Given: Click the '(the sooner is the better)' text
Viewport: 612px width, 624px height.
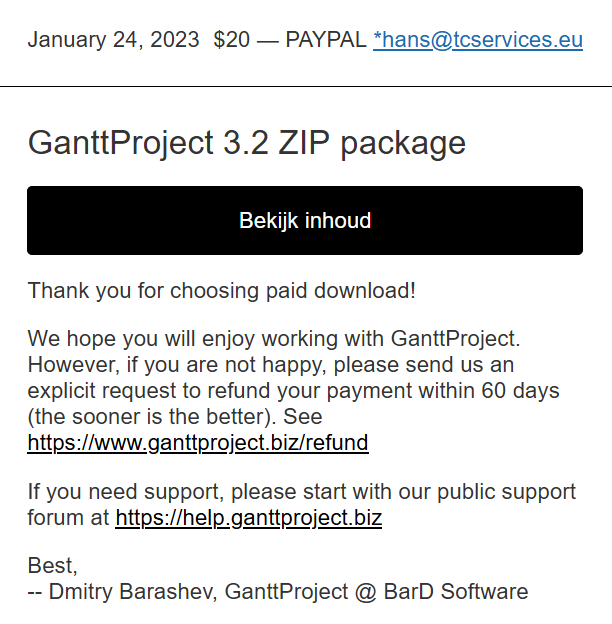Looking at the screenshot, I should (152, 417).
